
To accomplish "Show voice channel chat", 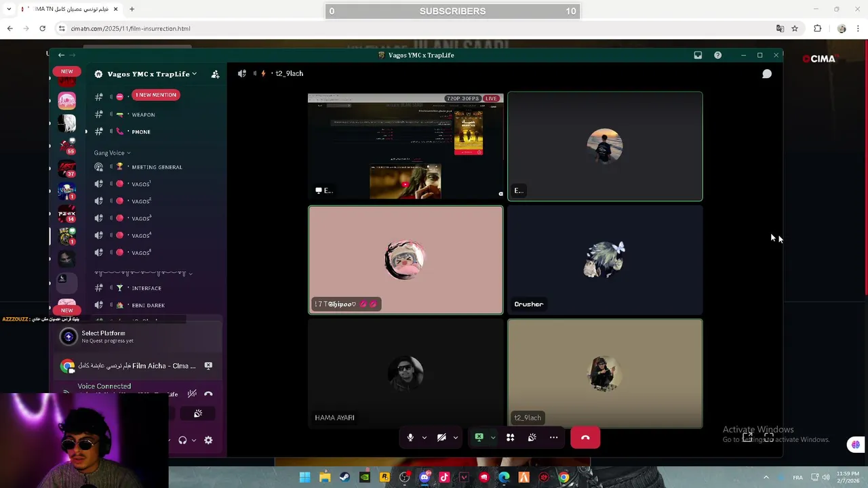I will pos(767,74).
